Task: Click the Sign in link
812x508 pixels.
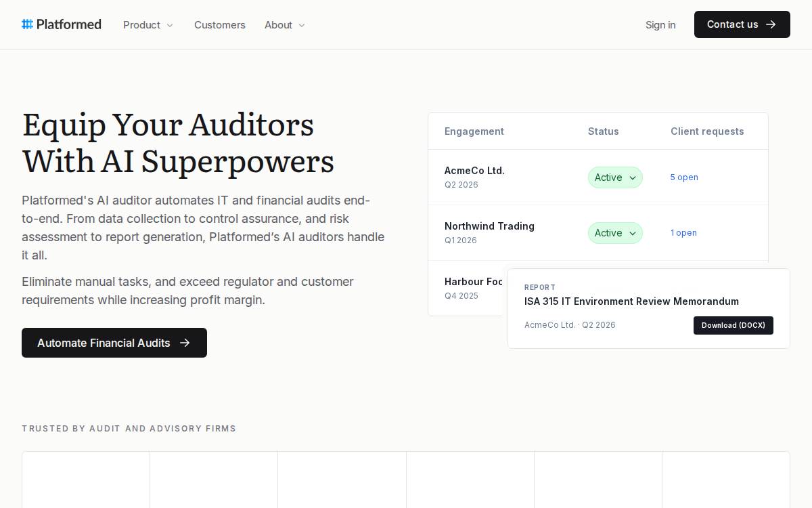Action: 660,25
